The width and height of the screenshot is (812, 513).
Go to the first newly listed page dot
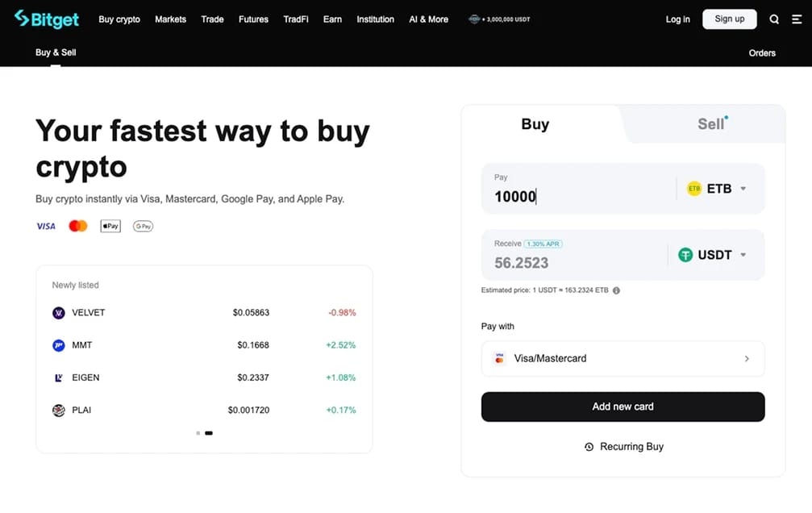(198, 433)
